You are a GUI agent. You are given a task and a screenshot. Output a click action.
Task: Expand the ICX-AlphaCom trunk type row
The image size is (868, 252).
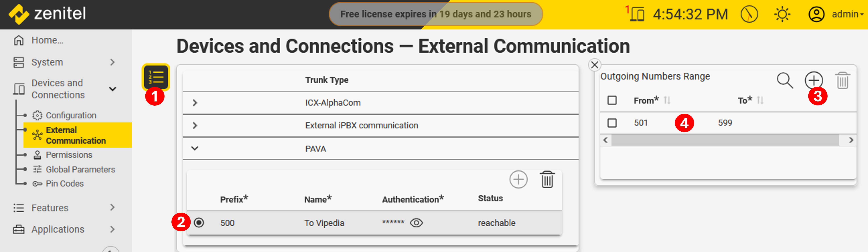tap(195, 103)
